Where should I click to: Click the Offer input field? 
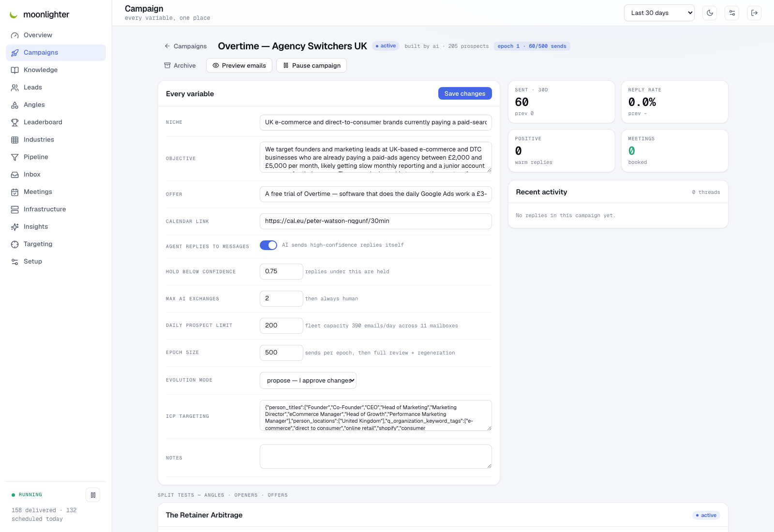click(376, 194)
